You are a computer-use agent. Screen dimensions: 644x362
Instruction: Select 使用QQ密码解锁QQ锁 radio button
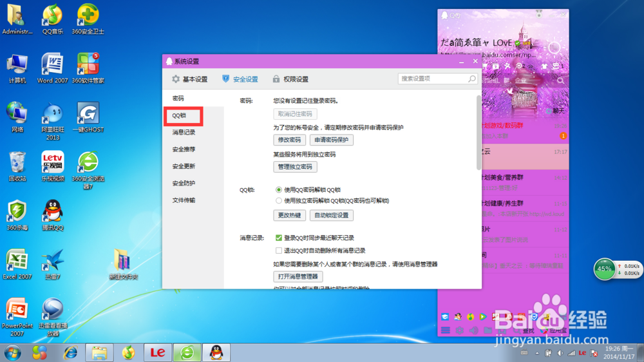[x=278, y=190]
